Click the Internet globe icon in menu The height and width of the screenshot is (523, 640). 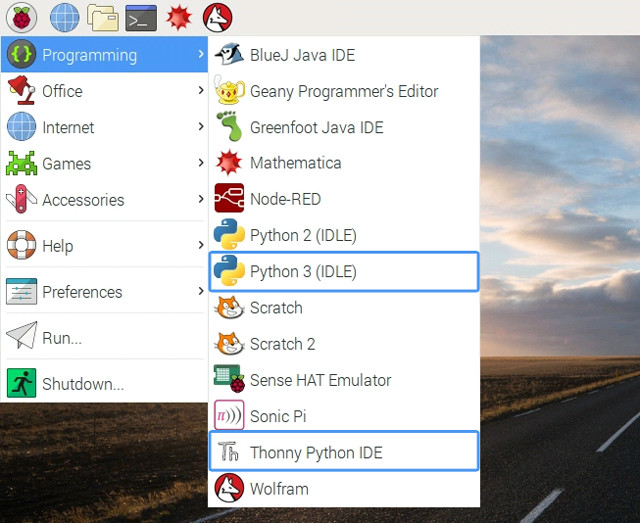pyautogui.click(x=21, y=127)
